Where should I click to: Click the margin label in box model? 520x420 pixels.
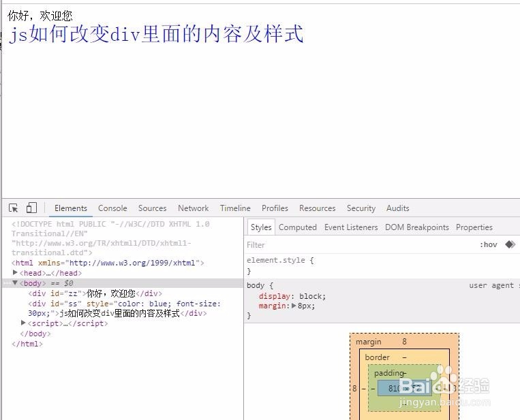click(x=369, y=342)
